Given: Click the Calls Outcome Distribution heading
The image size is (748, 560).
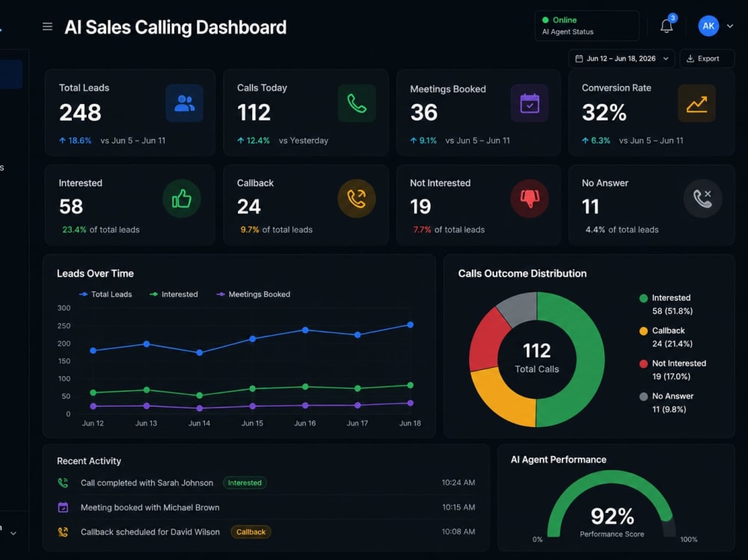Looking at the screenshot, I should click(x=522, y=274).
